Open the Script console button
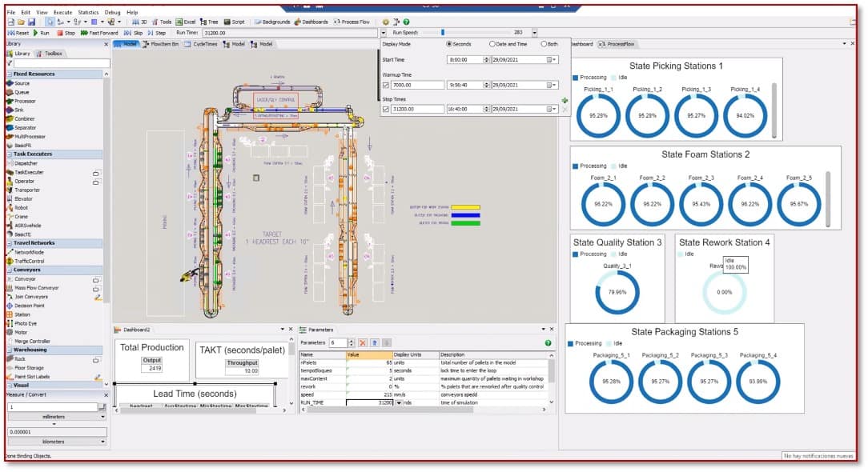 (x=234, y=22)
